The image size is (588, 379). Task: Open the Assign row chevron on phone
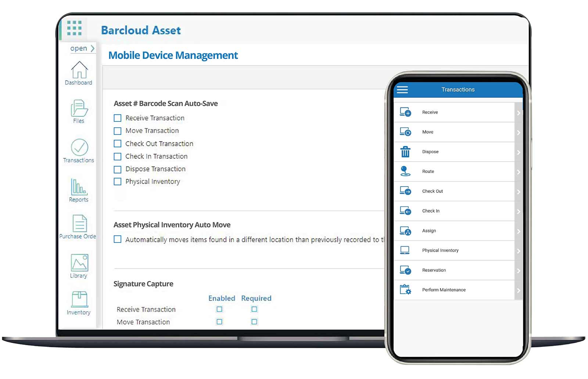(x=519, y=231)
